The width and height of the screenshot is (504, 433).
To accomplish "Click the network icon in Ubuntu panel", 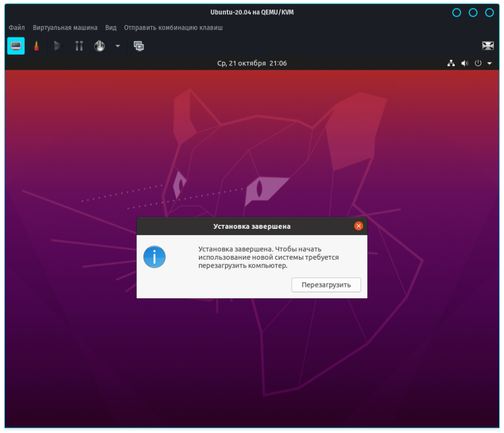I will pyautogui.click(x=451, y=63).
